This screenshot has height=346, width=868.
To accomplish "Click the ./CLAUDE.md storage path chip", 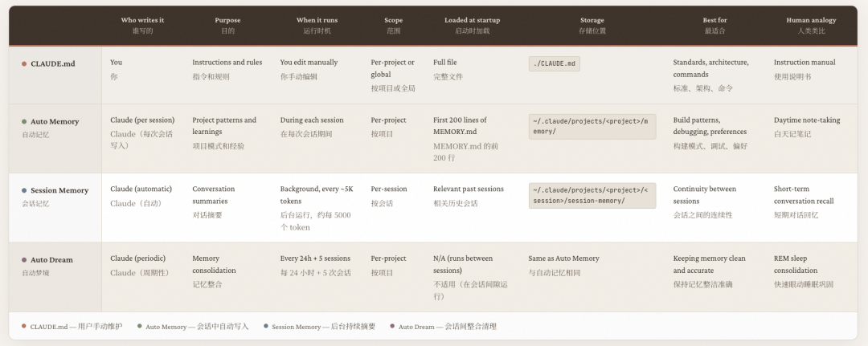I will tap(554, 64).
